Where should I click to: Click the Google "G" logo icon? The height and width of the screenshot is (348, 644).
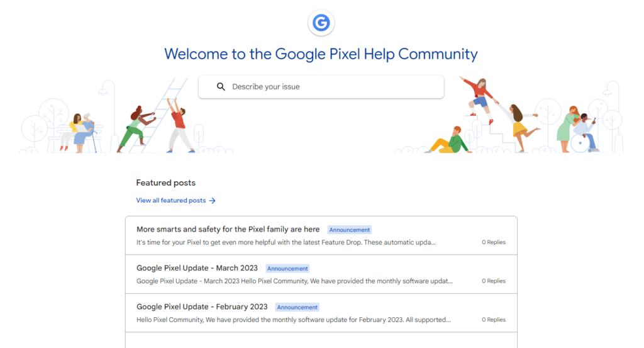click(321, 23)
